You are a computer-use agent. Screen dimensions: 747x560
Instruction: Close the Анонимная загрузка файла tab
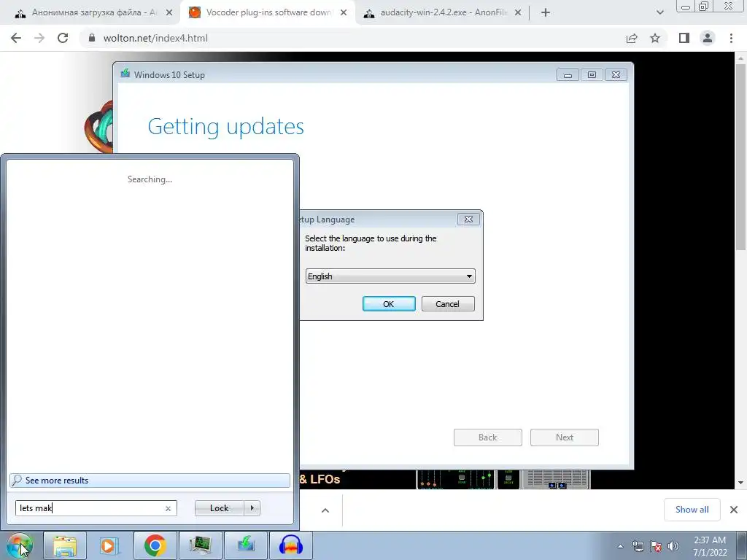pos(169,13)
